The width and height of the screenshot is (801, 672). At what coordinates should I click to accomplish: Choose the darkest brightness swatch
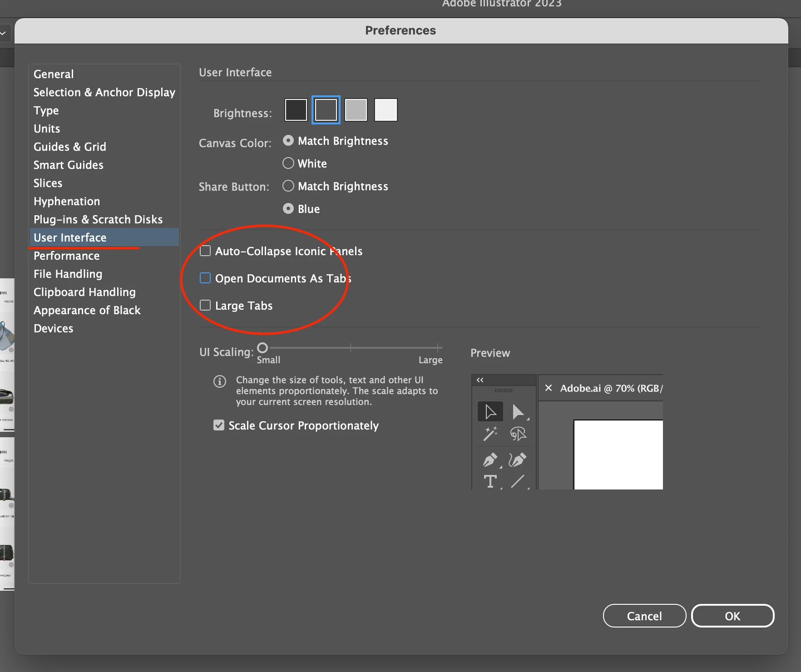296,110
